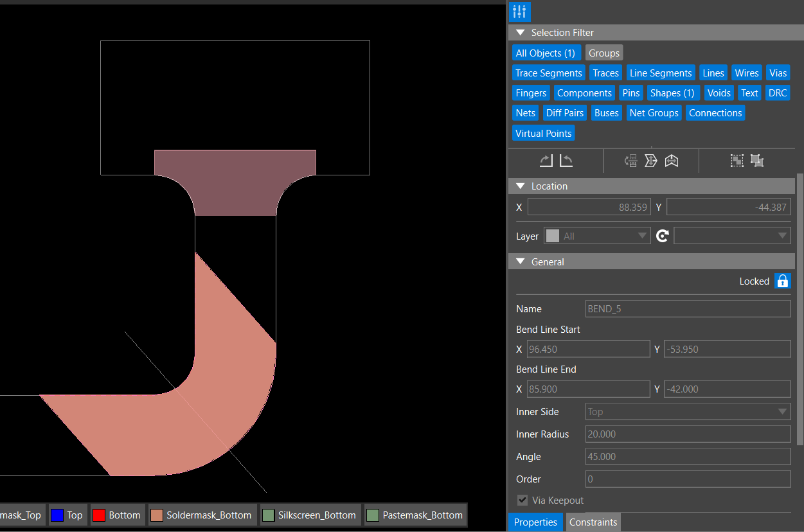This screenshot has height=532, width=804.
Task: Click the properties panel sliders icon
Action: [520, 12]
